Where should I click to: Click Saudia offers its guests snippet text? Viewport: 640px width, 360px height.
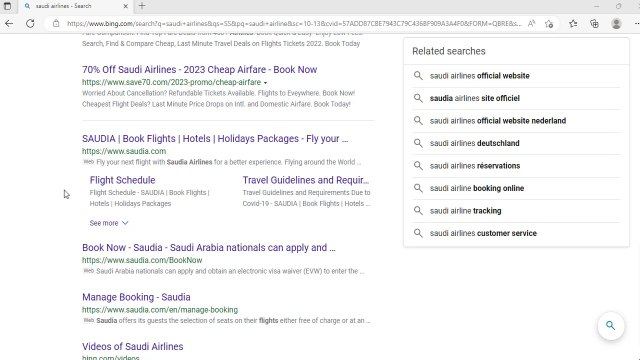233,321
